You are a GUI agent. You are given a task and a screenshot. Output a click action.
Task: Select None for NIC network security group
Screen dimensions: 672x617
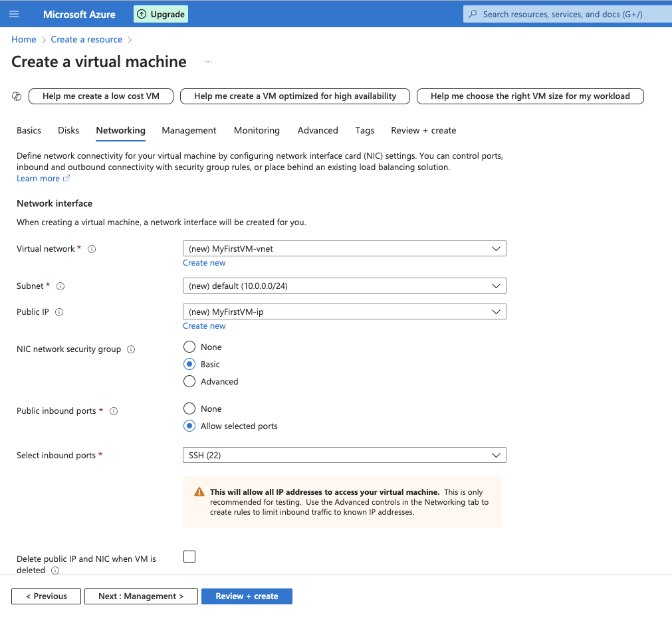click(x=189, y=347)
